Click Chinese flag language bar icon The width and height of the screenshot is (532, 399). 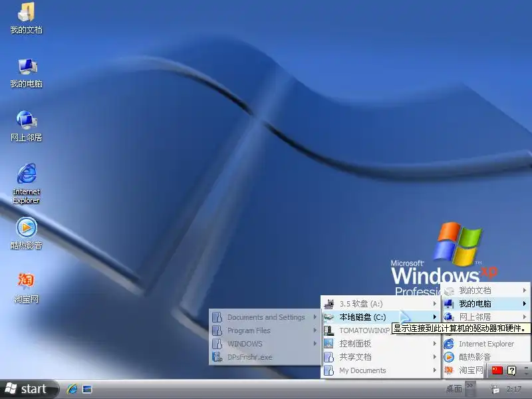497,370
